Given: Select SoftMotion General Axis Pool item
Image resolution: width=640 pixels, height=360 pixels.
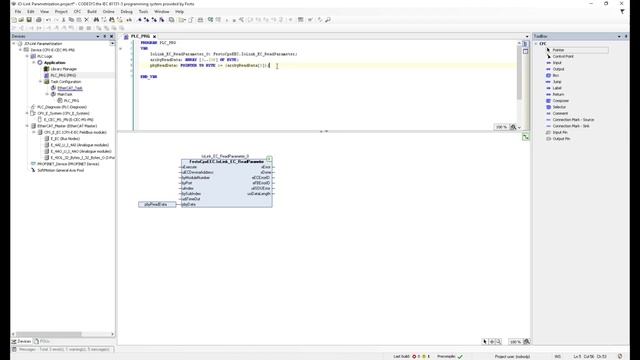Looking at the screenshot, I should click(60, 170).
